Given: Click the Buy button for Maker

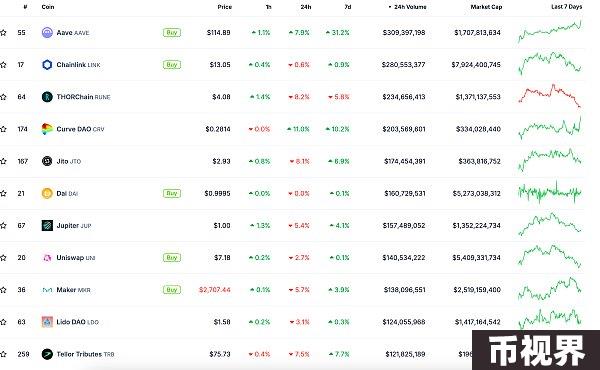Looking at the screenshot, I should 172,290.
